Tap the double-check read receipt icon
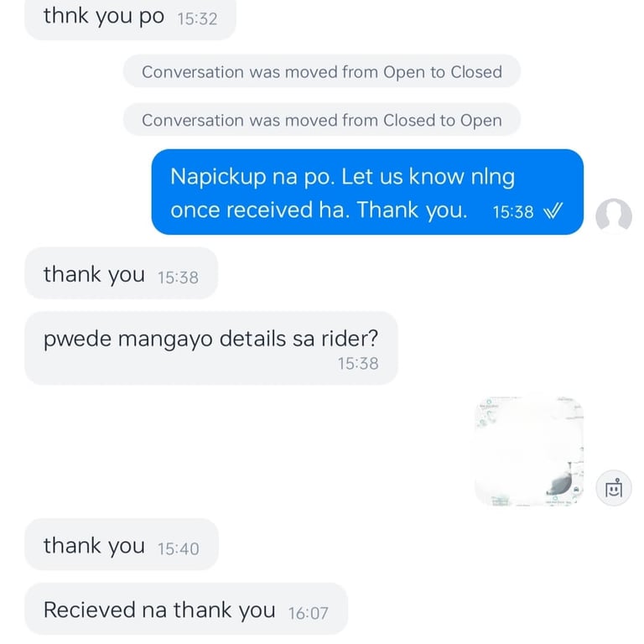 (x=553, y=211)
